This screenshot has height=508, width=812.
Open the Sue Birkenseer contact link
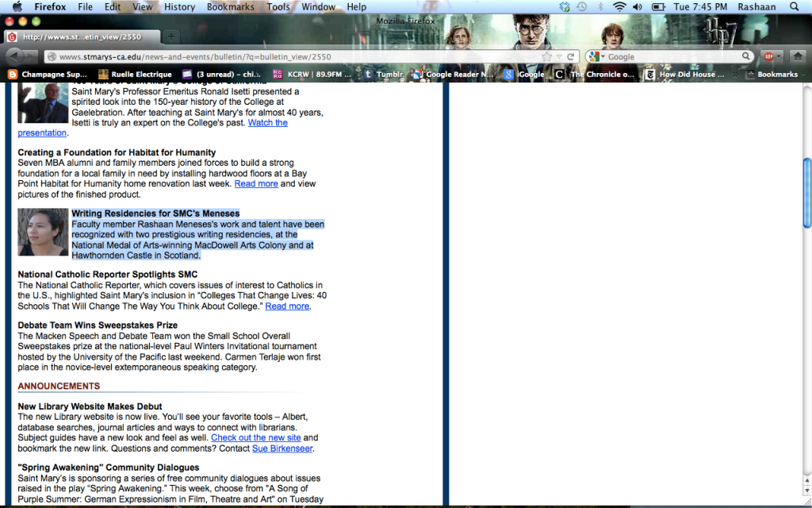click(282, 448)
